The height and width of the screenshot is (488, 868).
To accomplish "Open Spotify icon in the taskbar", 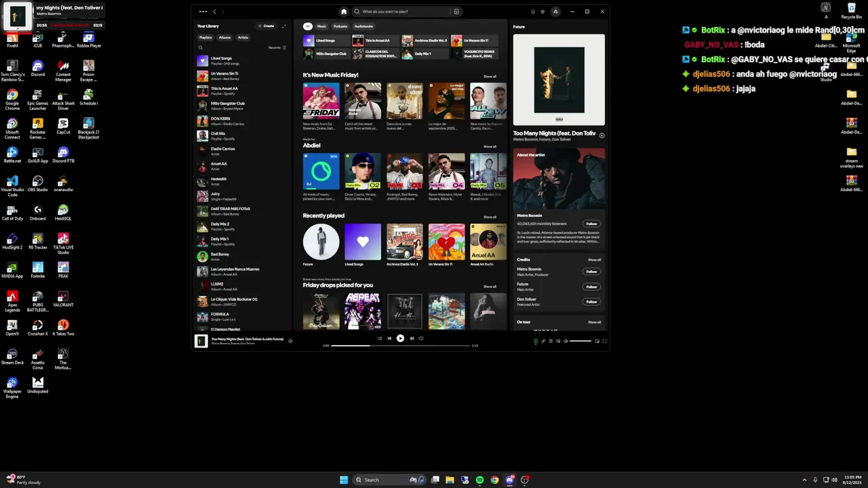I will coord(479,480).
